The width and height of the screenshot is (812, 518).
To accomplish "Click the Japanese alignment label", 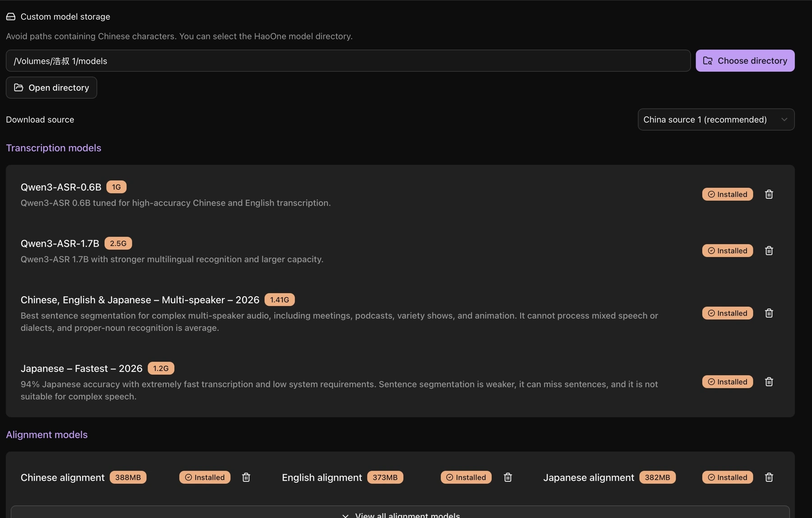I will (589, 477).
